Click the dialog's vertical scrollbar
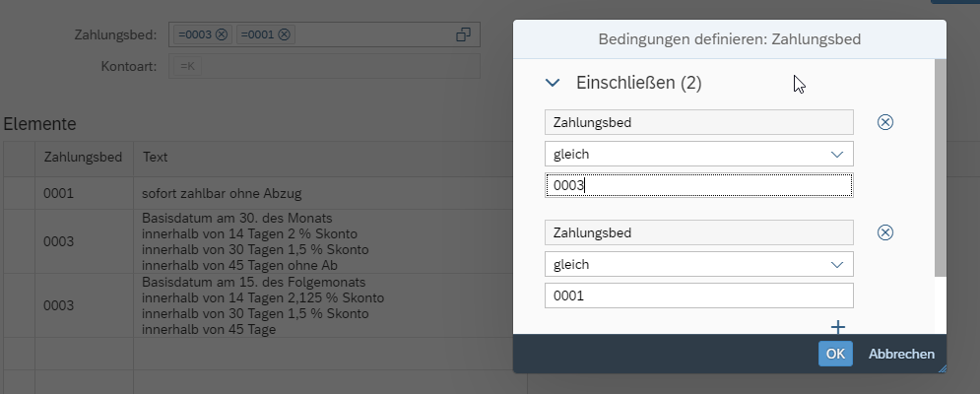The width and height of the screenshot is (980, 394). [x=940, y=167]
